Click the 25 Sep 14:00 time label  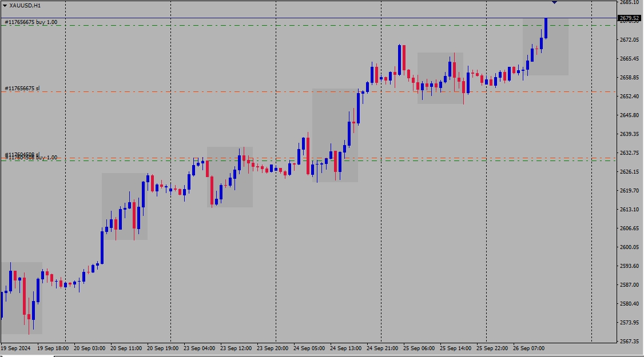click(455, 348)
